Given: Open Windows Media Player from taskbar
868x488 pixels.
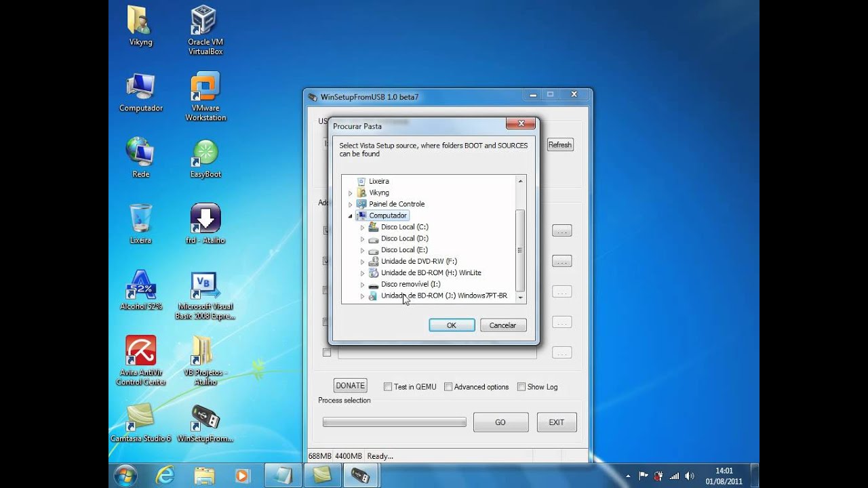Looking at the screenshot, I should click(242, 475).
